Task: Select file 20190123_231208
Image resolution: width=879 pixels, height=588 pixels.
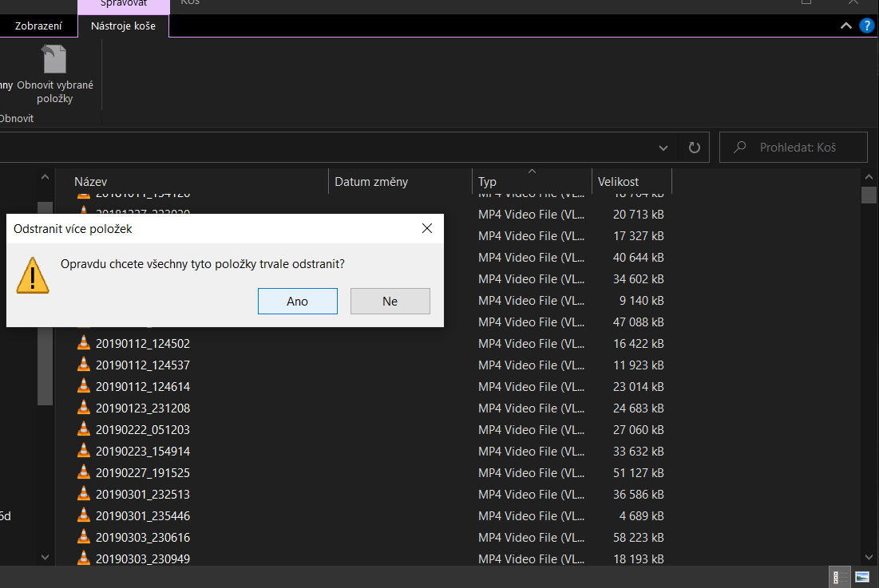Action: [142, 408]
